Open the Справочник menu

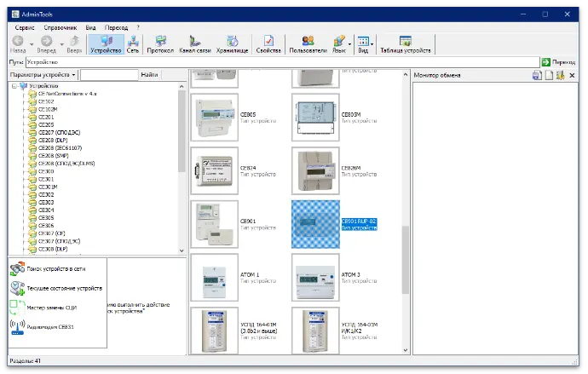[x=60, y=27]
